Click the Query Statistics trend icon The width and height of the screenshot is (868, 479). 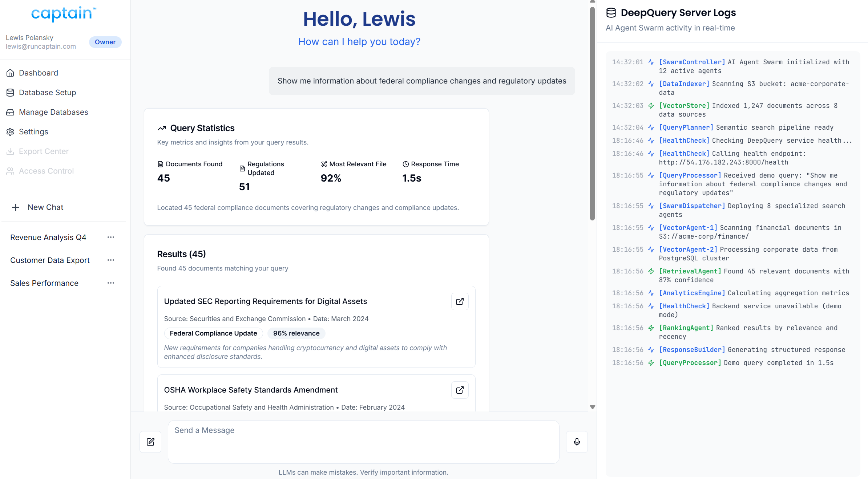162,128
